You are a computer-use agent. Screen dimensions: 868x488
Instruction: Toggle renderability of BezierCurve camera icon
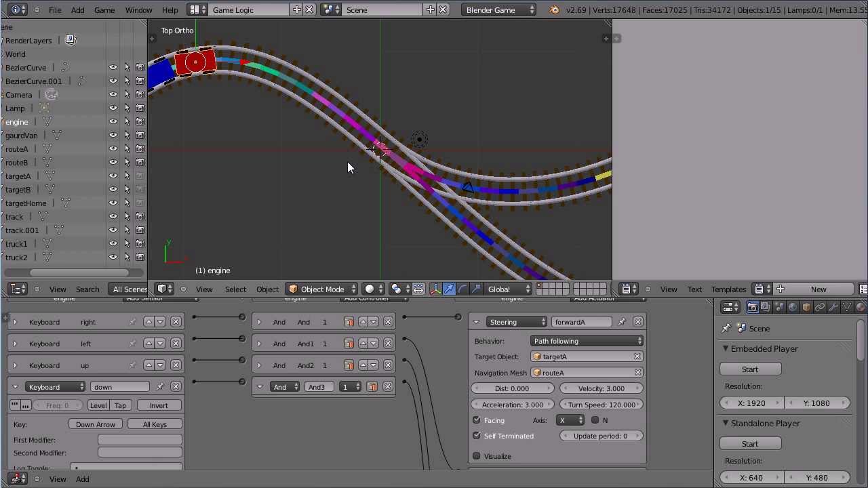140,68
